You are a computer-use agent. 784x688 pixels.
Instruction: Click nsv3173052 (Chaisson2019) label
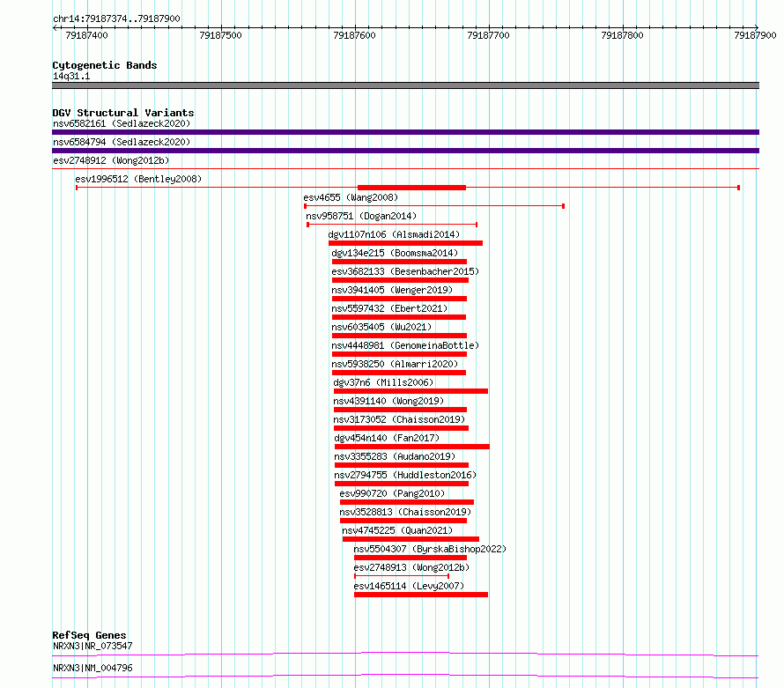click(x=399, y=419)
